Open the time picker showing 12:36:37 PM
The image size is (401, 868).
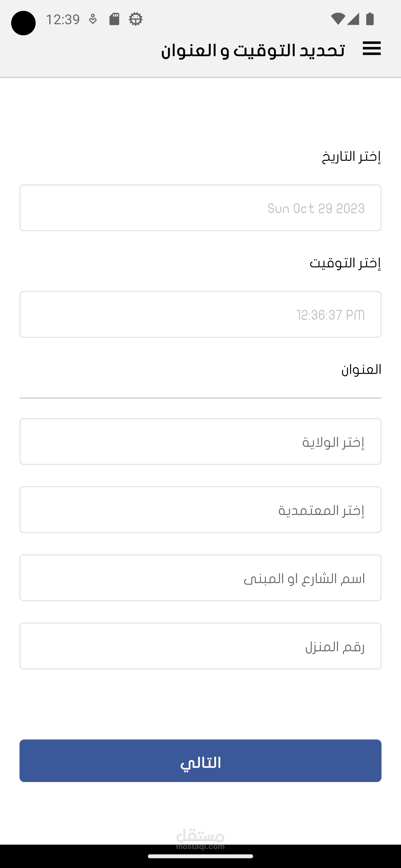coord(200,314)
